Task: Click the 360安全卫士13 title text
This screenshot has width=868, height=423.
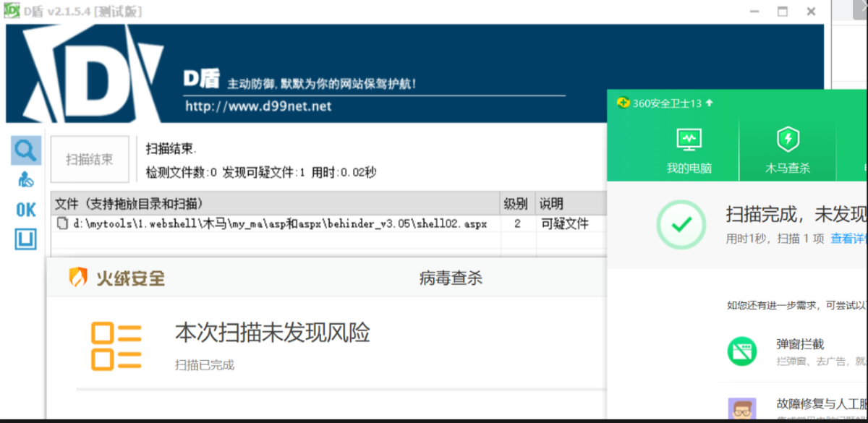Action: [x=667, y=103]
